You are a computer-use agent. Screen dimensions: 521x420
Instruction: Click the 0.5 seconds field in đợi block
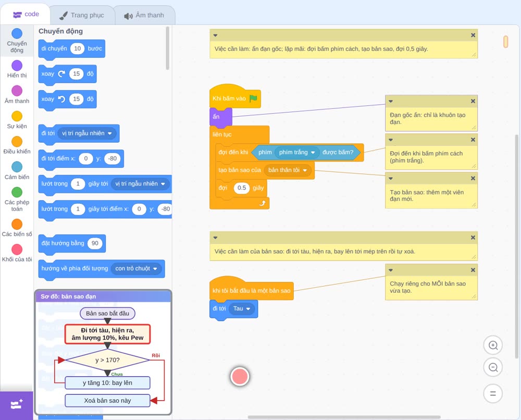[x=242, y=188]
